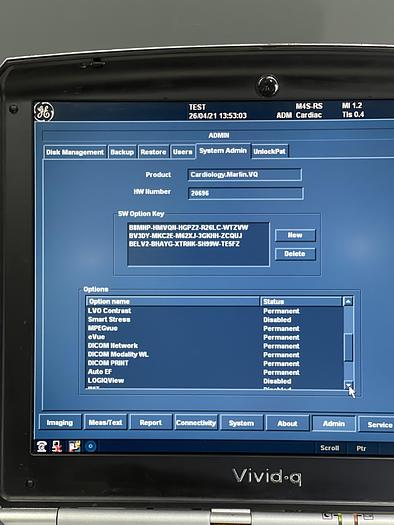Select the LVO Contrast option row

click(x=214, y=311)
